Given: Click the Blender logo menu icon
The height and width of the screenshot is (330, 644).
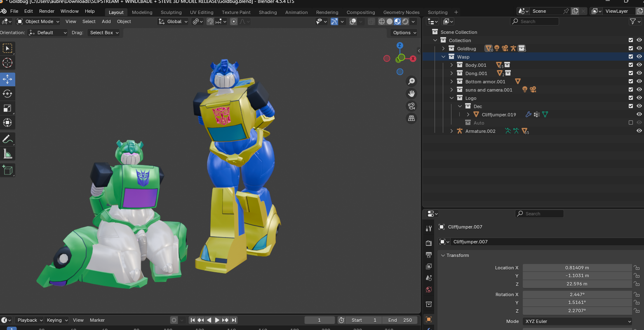Looking at the screenshot, I should click(x=4, y=11).
